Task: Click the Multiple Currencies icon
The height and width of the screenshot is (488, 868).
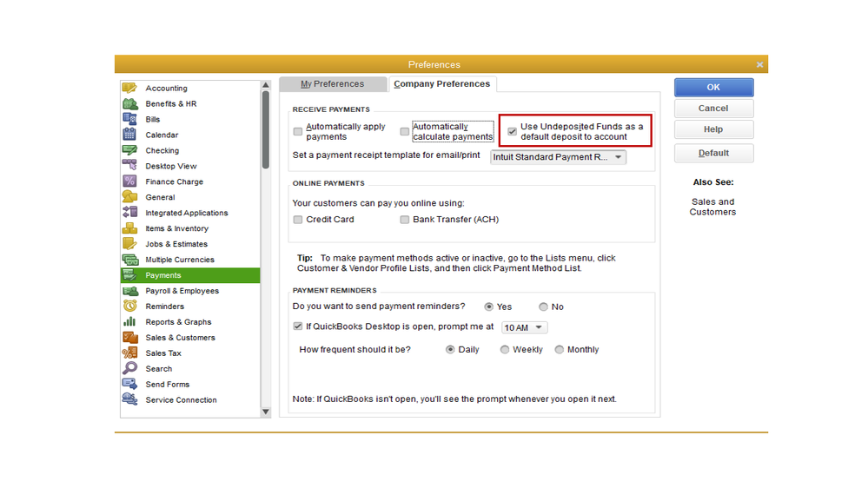Action: tap(129, 259)
